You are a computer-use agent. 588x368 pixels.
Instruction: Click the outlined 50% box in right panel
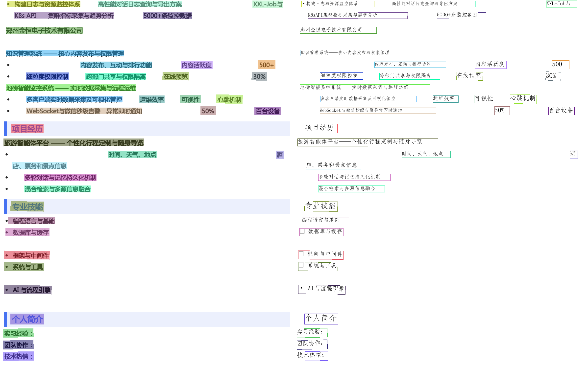pos(502,110)
